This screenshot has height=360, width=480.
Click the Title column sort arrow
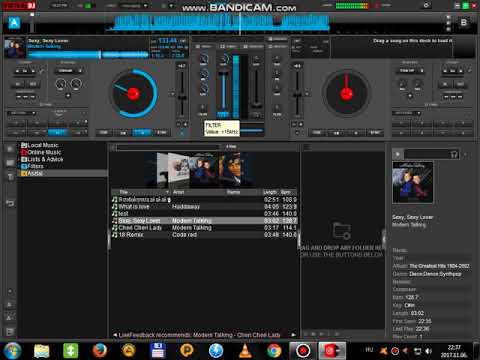point(167,192)
